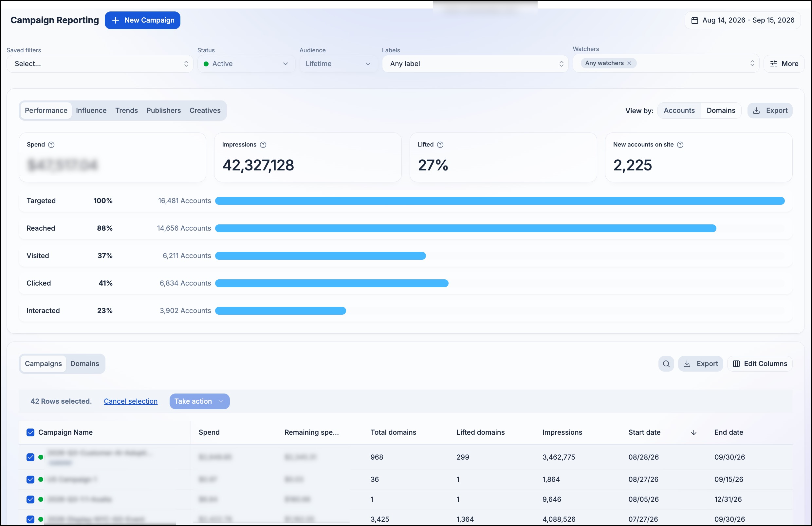Open Lifted info help icon

pos(440,145)
